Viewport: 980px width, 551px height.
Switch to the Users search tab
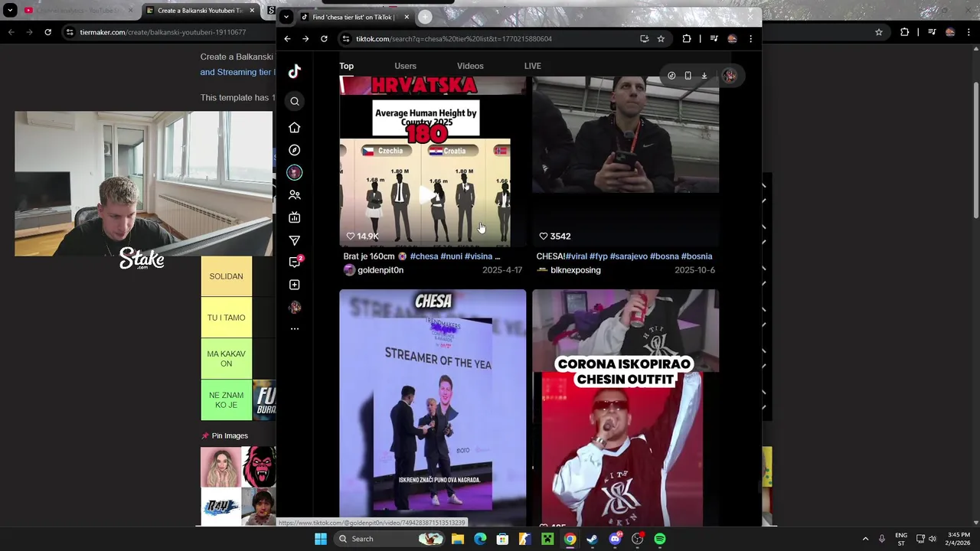405,66
